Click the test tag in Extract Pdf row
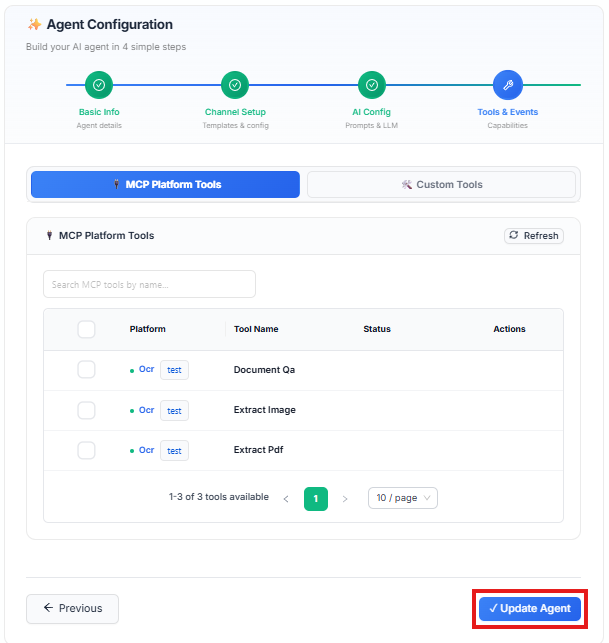The height and width of the screenshot is (643, 609). [x=174, y=451]
